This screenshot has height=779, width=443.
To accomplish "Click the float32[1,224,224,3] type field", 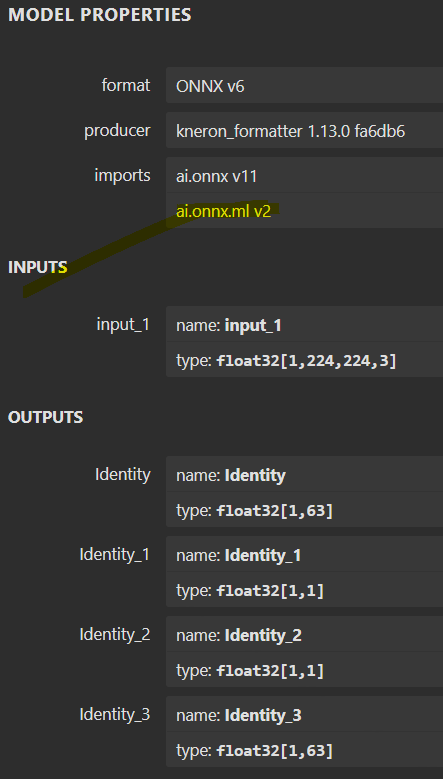I will pyautogui.click(x=304, y=360).
